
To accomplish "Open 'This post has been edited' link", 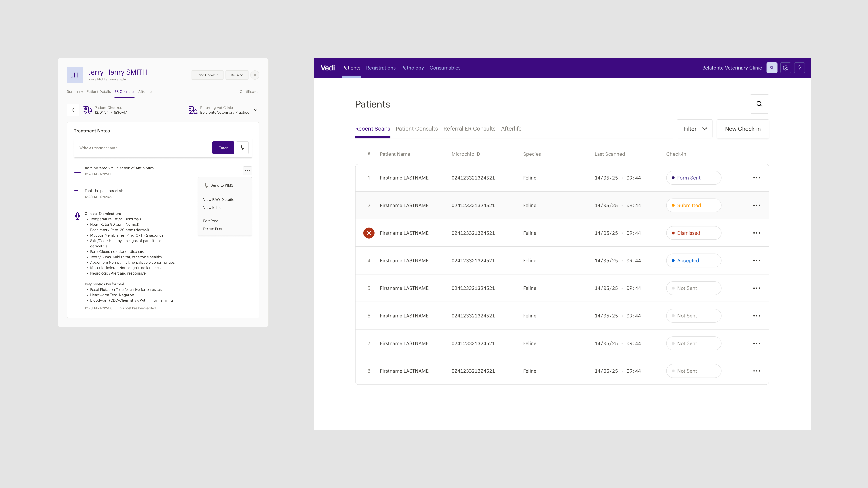I will pos(137,308).
